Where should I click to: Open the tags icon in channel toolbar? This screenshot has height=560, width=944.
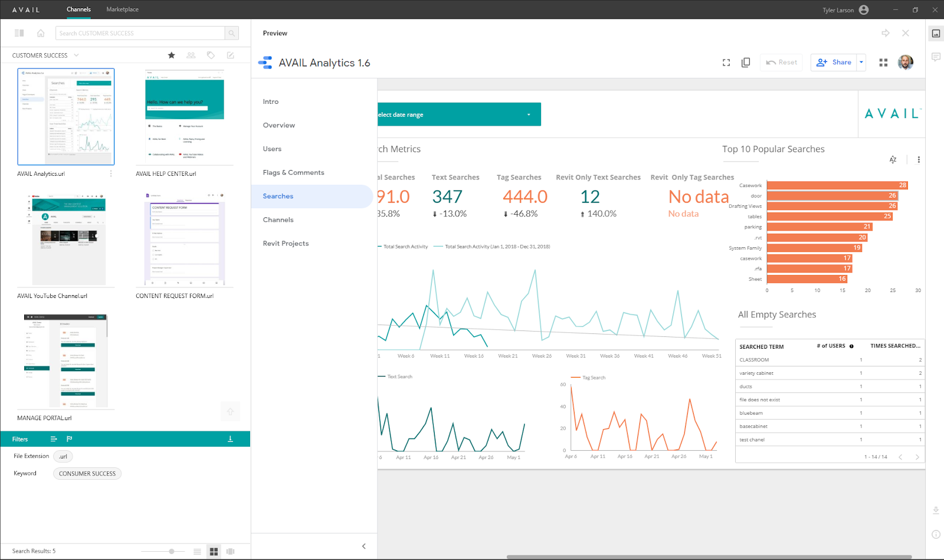[x=211, y=55]
